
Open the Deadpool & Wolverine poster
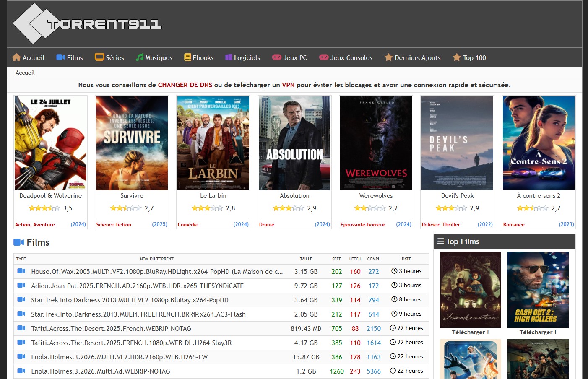(50, 143)
